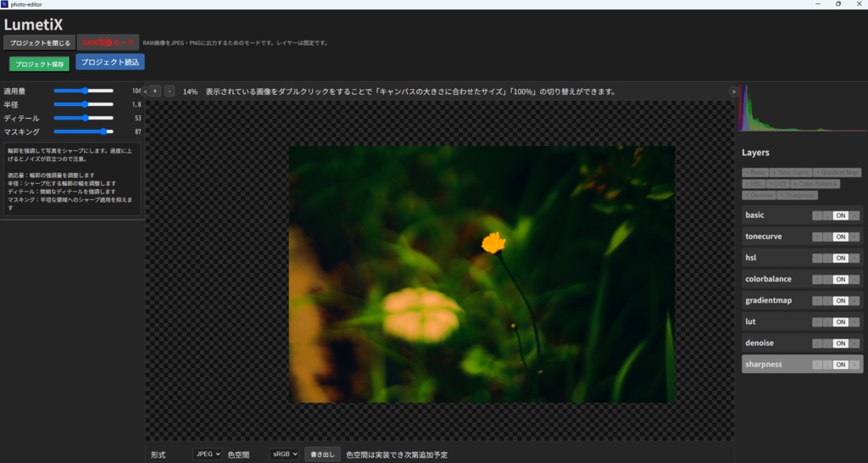Image resolution: width=868 pixels, height=463 pixels.
Task: Remove the hsl layer with ×
Action: point(854,258)
